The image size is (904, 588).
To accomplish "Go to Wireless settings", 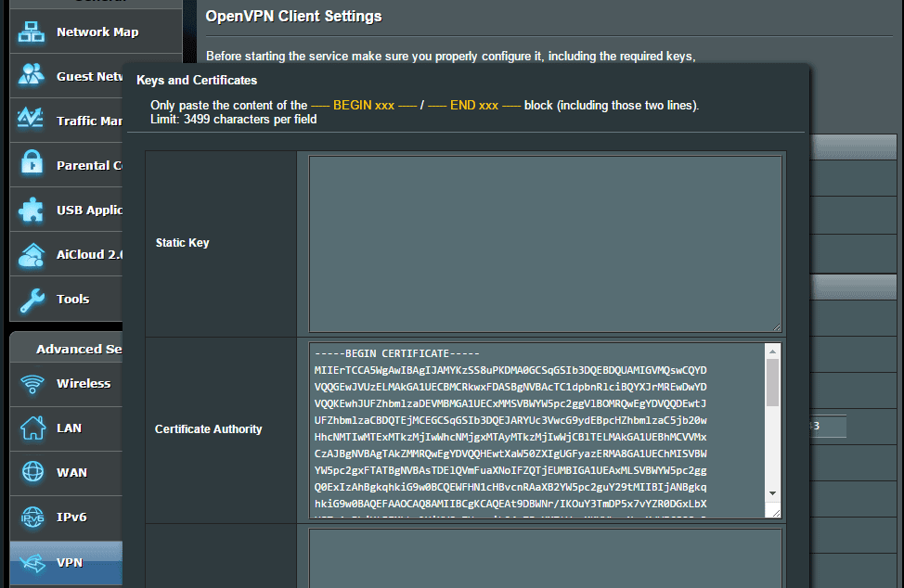I will click(x=66, y=384).
